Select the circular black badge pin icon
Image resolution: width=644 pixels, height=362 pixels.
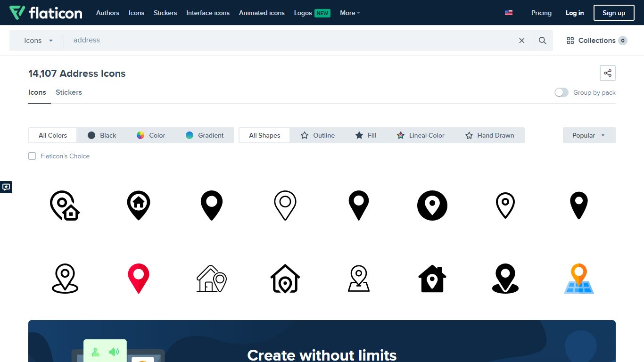tap(432, 206)
